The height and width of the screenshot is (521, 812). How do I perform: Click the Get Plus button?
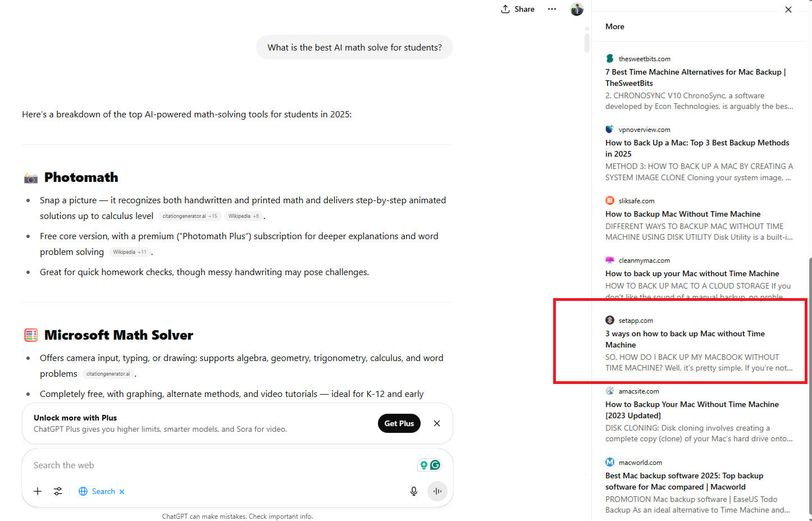[x=399, y=423]
